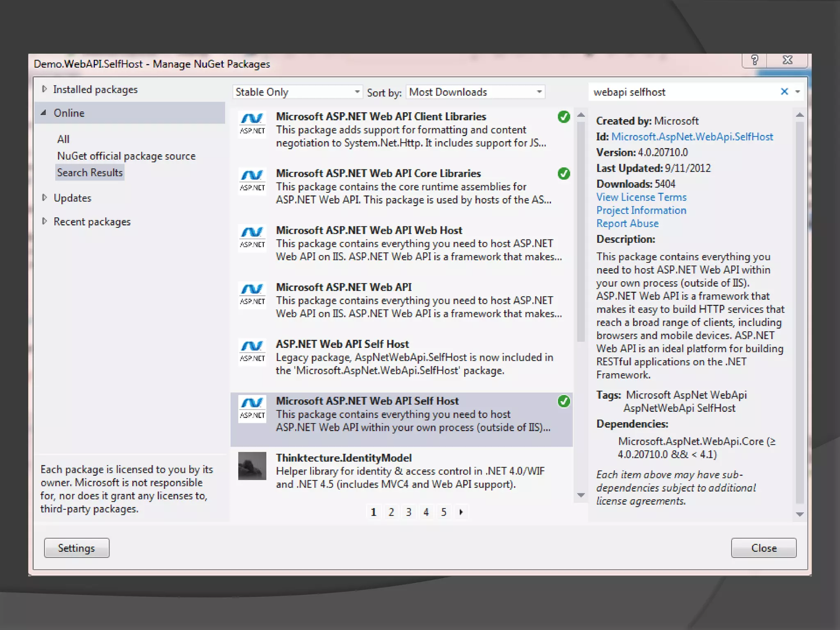Open View License Terms link

tap(641, 197)
